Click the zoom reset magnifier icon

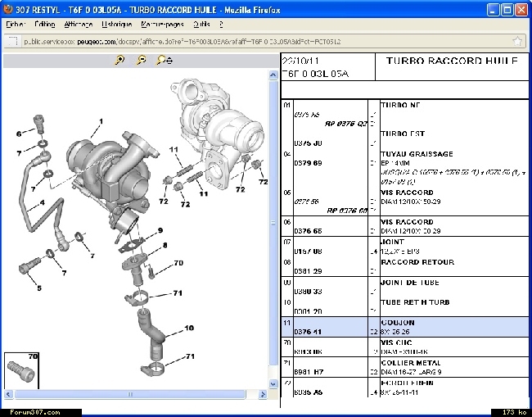[165, 60]
